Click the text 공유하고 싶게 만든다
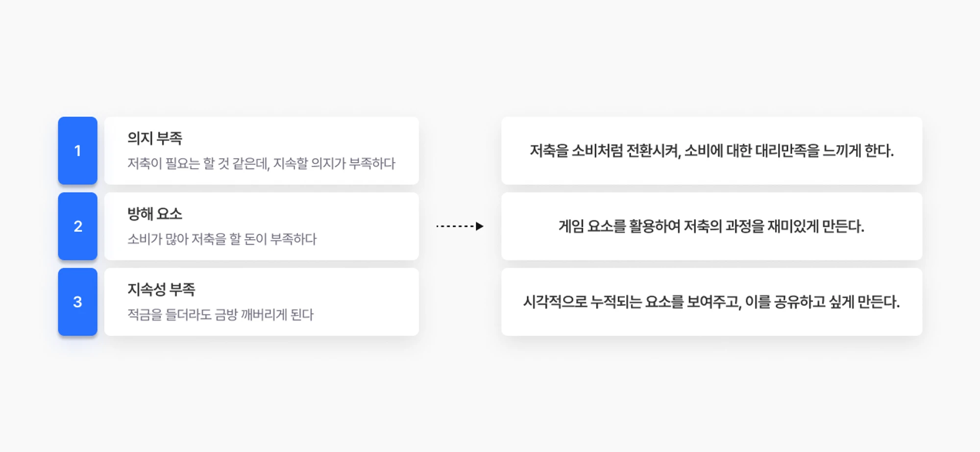980x452 pixels. pos(837,301)
